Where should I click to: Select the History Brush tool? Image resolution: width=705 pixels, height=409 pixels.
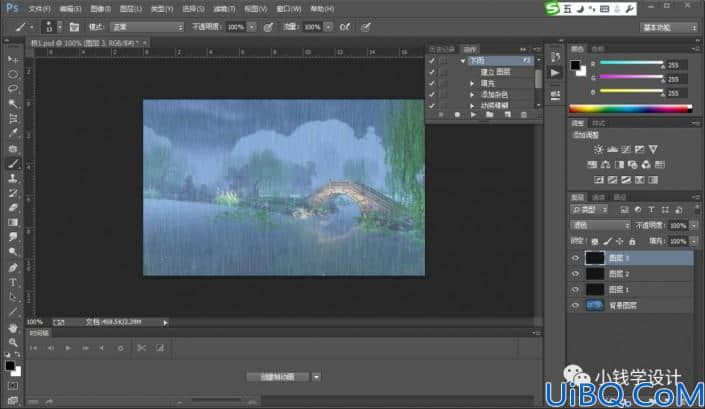(13, 193)
